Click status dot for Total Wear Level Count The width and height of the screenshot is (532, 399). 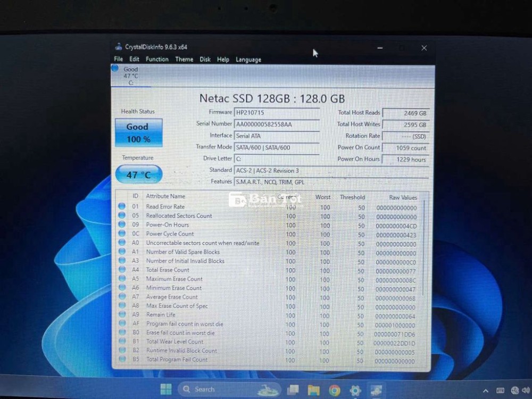122,341
